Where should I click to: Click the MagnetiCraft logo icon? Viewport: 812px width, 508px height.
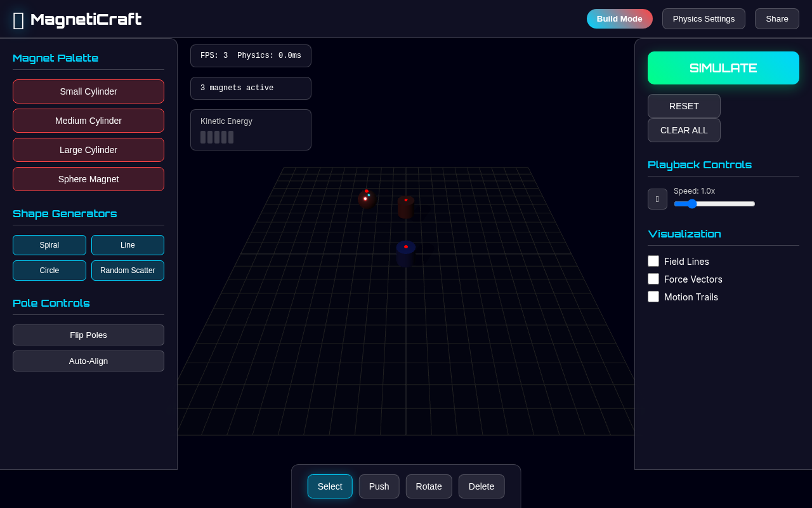(x=18, y=19)
